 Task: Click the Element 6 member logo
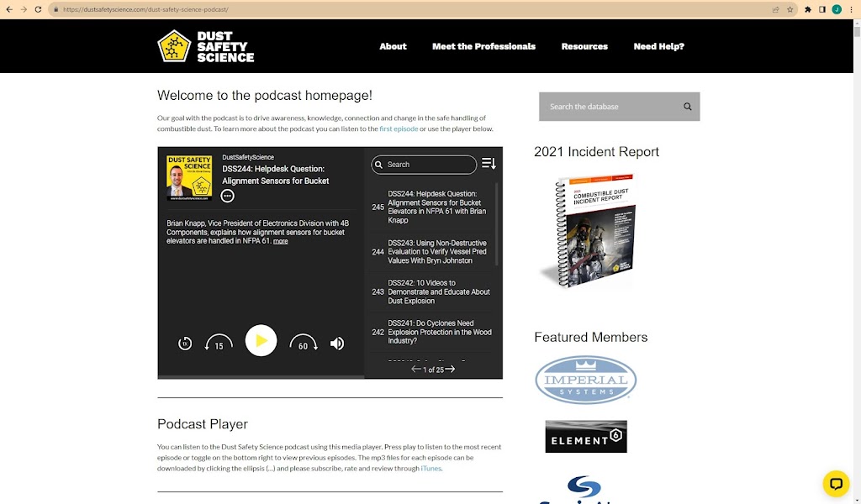pos(586,437)
